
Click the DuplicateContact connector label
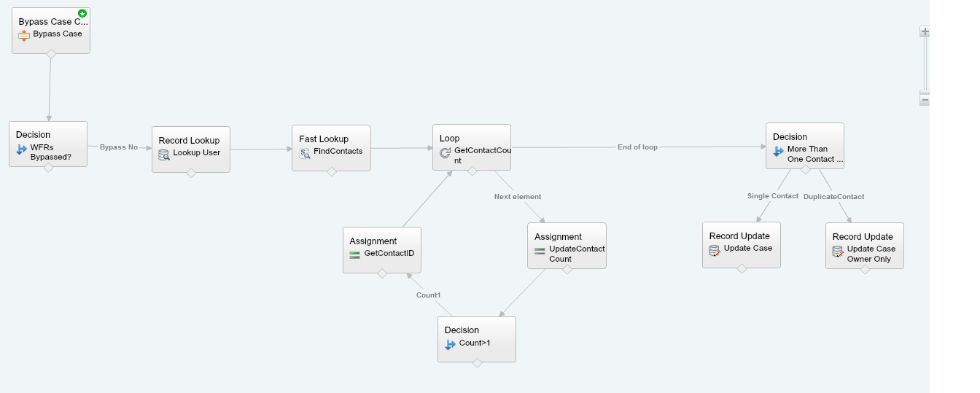click(833, 197)
